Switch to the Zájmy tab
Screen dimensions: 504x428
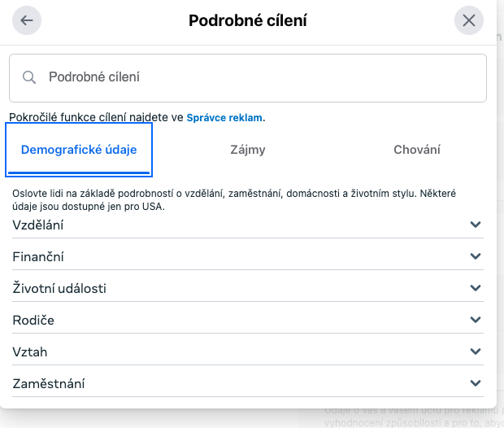(x=248, y=150)
